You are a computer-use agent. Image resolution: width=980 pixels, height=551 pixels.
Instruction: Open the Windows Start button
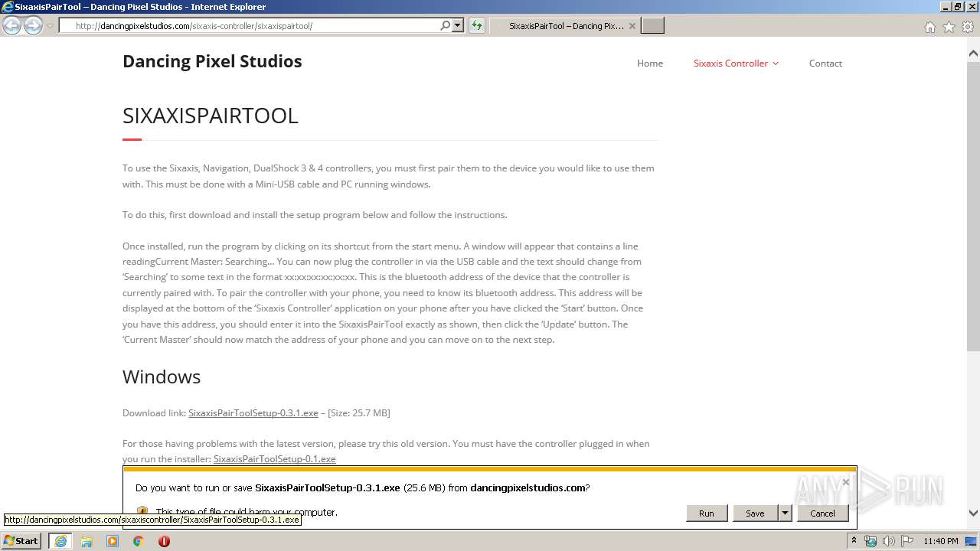point(21,540)
